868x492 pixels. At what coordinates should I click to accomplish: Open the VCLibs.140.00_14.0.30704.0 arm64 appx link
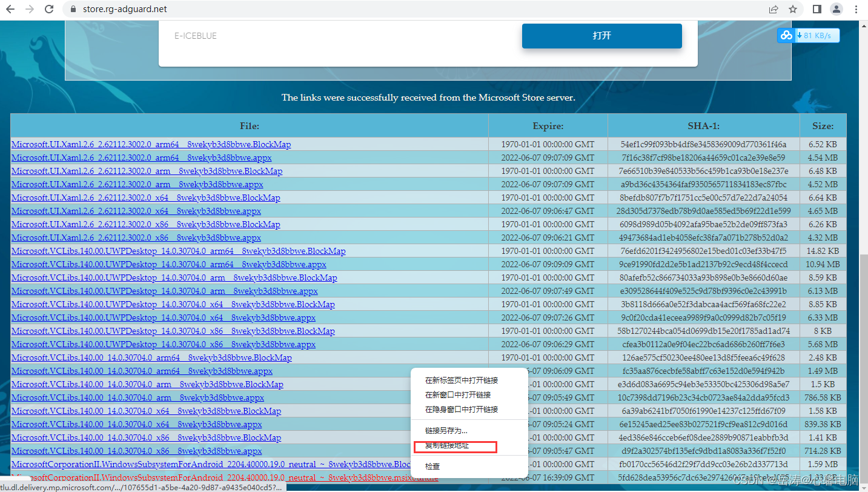142,371
